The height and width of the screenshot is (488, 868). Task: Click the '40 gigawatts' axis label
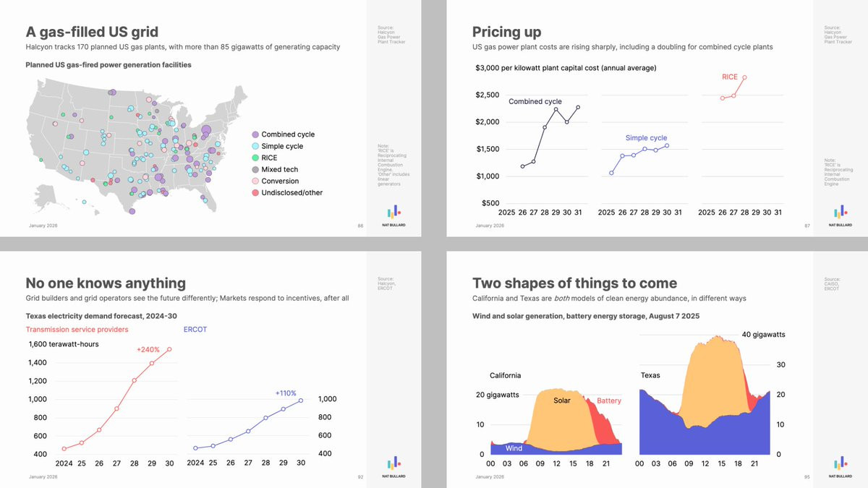(x=763, y=334)
